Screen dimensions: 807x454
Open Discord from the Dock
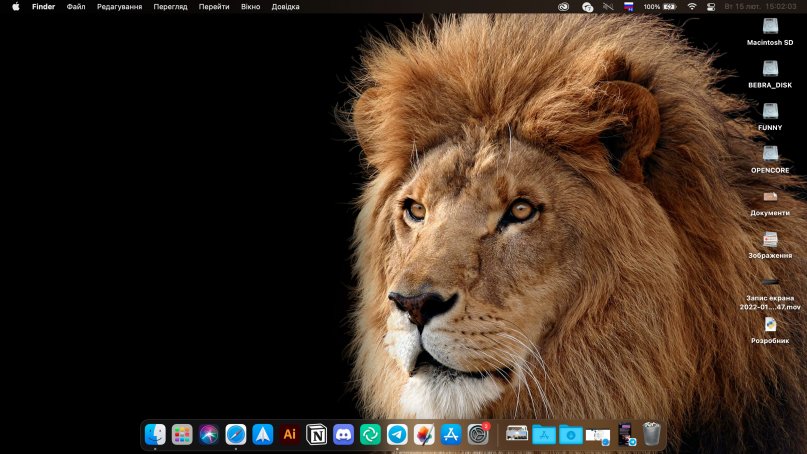point(344,434)
